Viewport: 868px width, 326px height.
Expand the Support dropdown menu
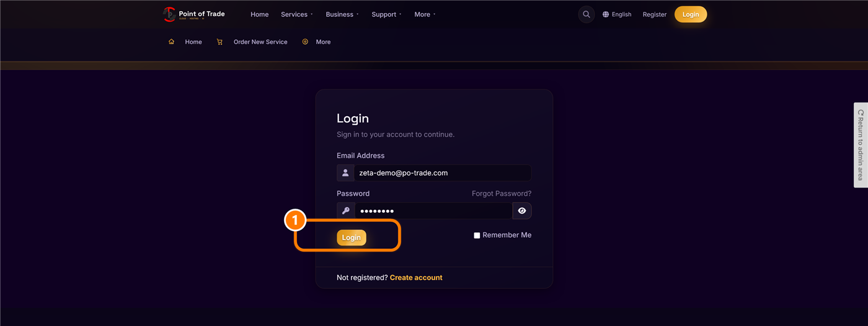coord(387,14)
